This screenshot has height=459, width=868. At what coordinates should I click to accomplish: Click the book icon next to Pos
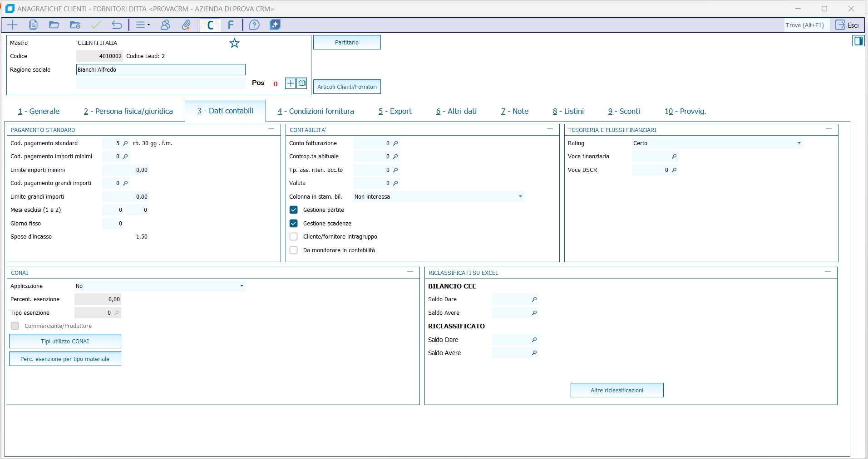302,83
